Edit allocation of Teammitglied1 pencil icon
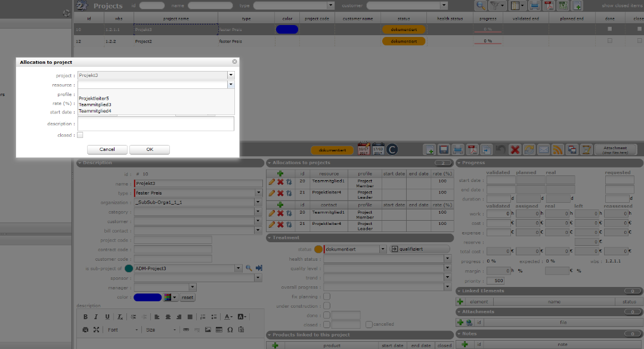The width and height of the screenshot is (644, 349). click(x=271, y=181)
